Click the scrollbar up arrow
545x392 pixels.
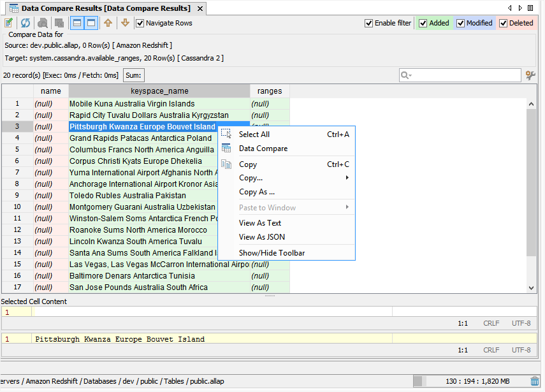click(531, 104)
